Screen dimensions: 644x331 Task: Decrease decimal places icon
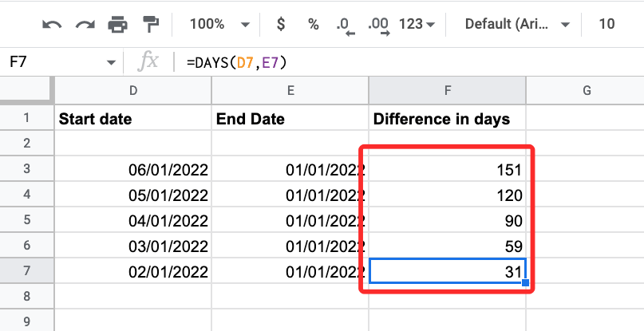pos(345,24)
